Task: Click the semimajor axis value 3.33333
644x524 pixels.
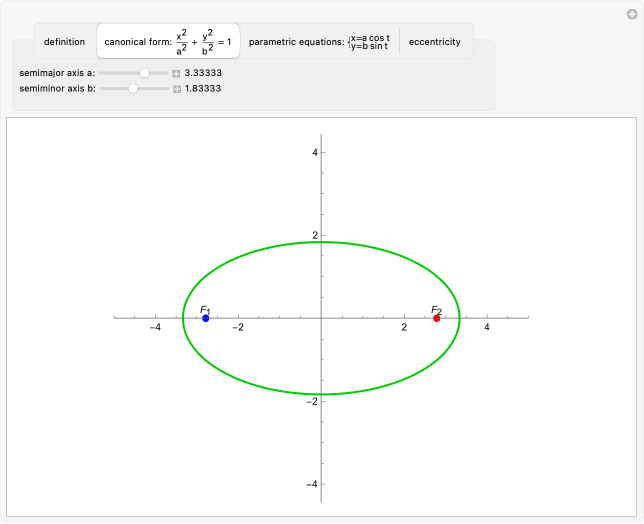Action: click(203, 73)
